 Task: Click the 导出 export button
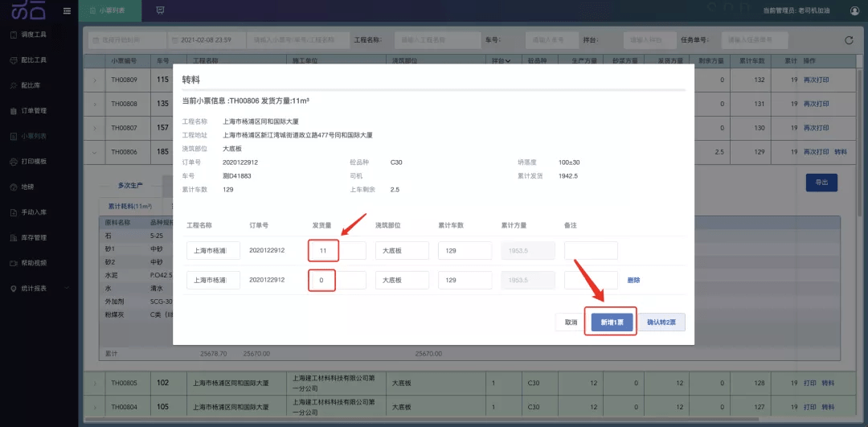(x=821, y=183)
